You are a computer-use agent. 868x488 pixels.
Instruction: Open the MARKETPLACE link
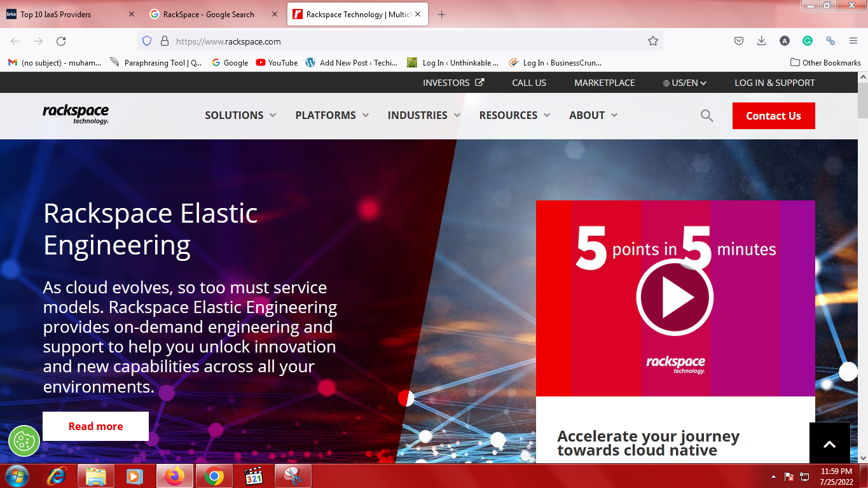click(x=605, y=83)
